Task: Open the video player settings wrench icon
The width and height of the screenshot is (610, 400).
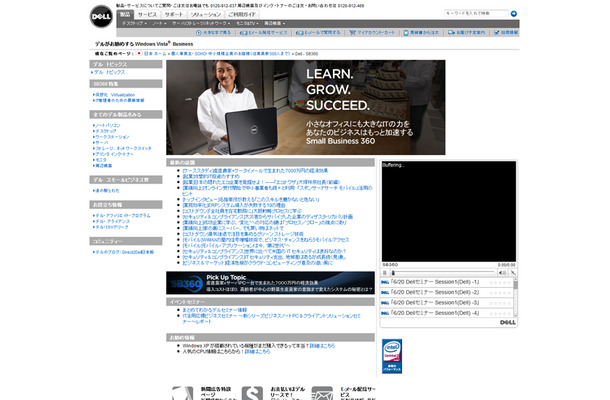Action: click(x=513, y=273)
